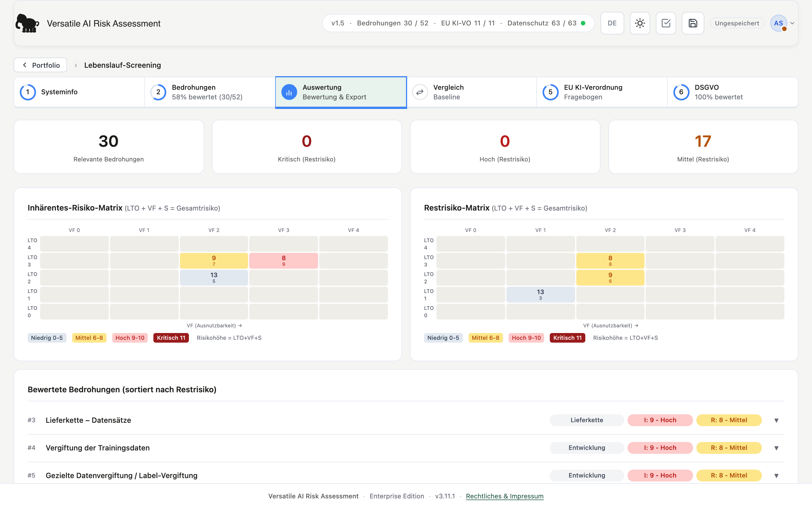Click Mittel 6-8 legend in inherent matrix
812x508 pixels.
(89, 338)
